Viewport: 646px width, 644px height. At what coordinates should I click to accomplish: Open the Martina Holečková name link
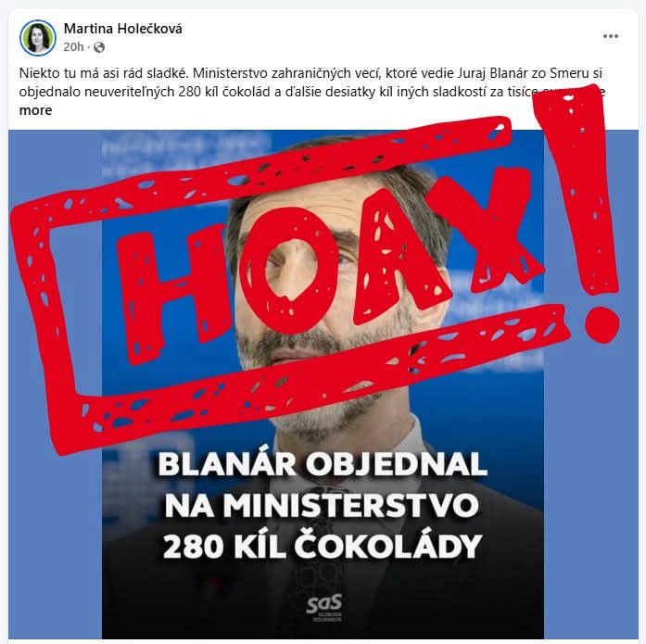pos(122,29)
